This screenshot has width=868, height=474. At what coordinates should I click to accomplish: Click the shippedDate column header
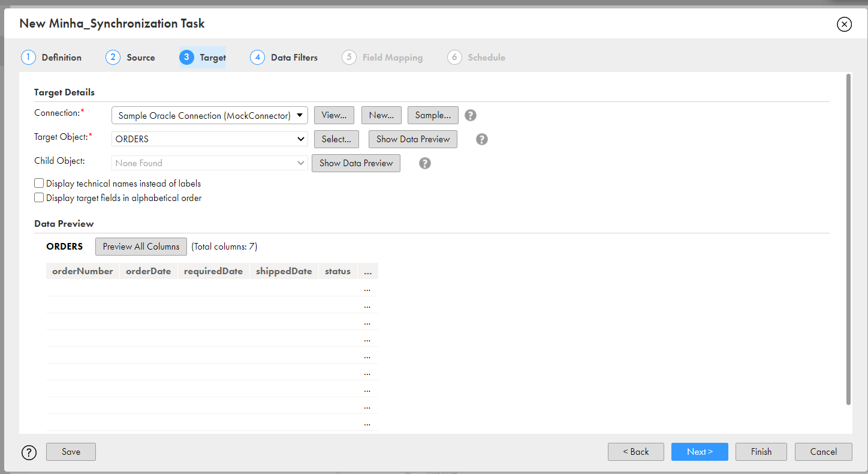click(284, 271)
